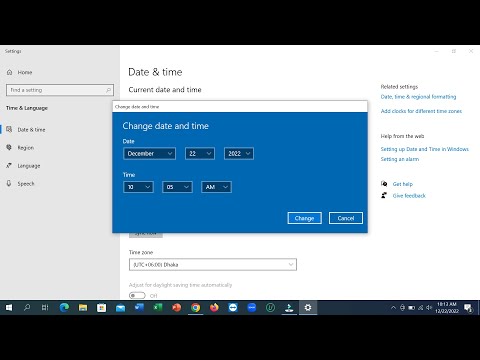Click the Date & time calendar-clock icon
480x360 pixels.
click(x=9, y=129)
